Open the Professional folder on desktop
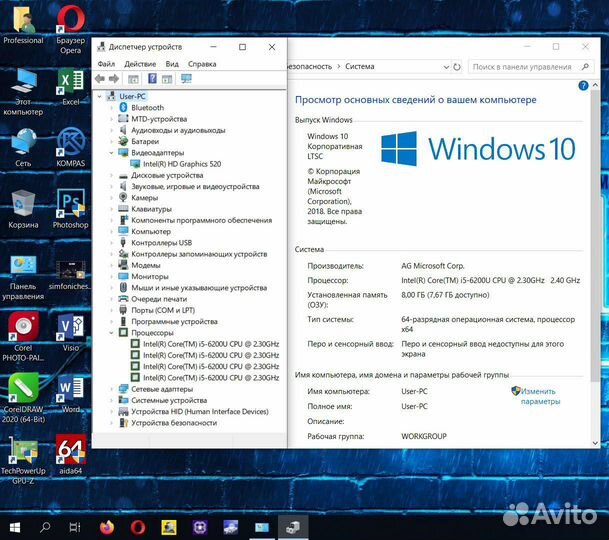 (x=23, y=24)
